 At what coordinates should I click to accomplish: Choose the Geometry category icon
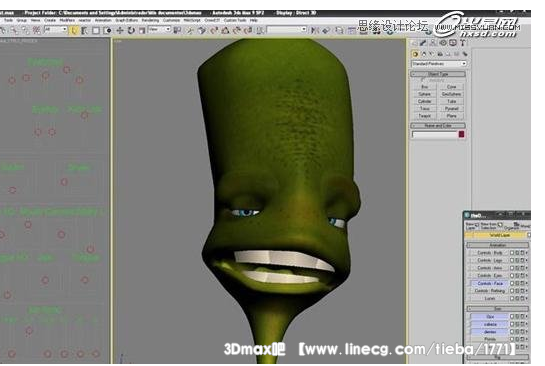(x=415, y=54)
